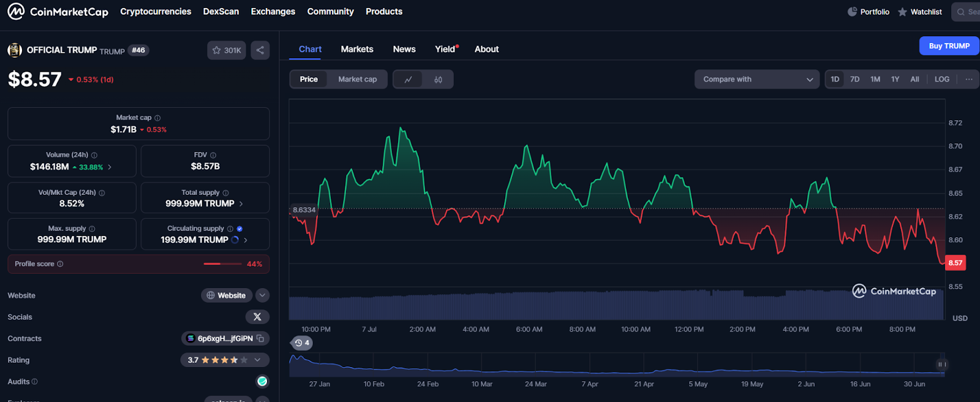Click the Portfolio pie chart icon
Viewport: 980px width, 402px height.
852,12
